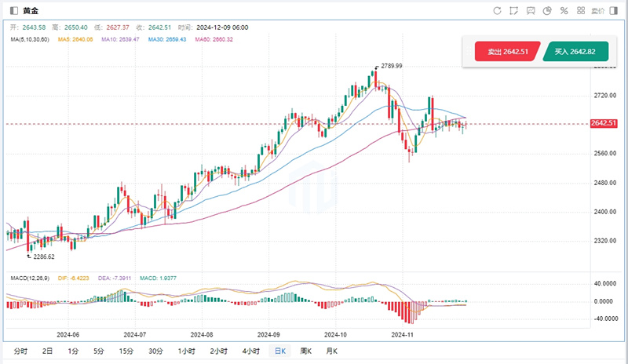The image size is (628, 364).
Task: Switch to the 1小时 timeframe
Action: tap(186, 351)
